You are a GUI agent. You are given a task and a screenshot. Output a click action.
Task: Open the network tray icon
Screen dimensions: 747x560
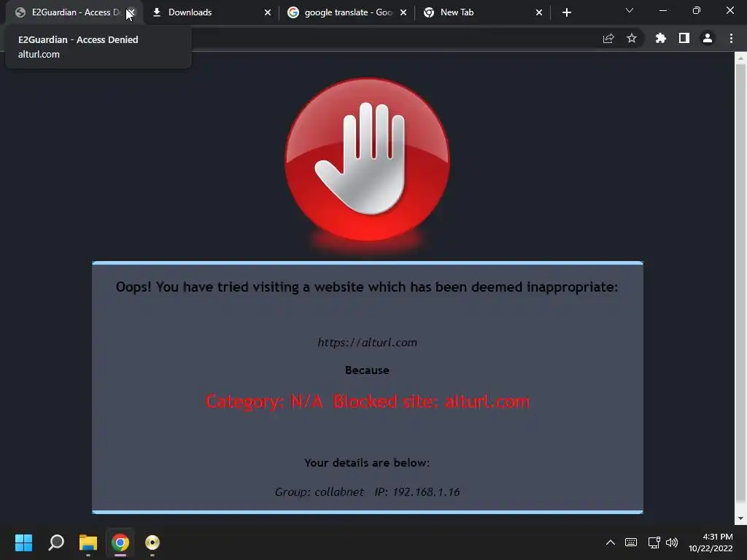654,542
